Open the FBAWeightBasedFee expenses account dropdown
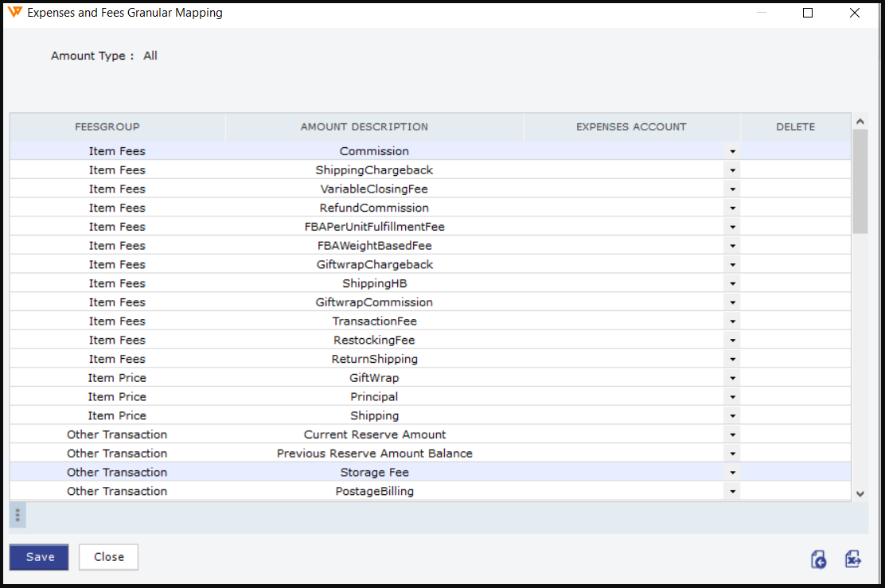 (731, 246)
